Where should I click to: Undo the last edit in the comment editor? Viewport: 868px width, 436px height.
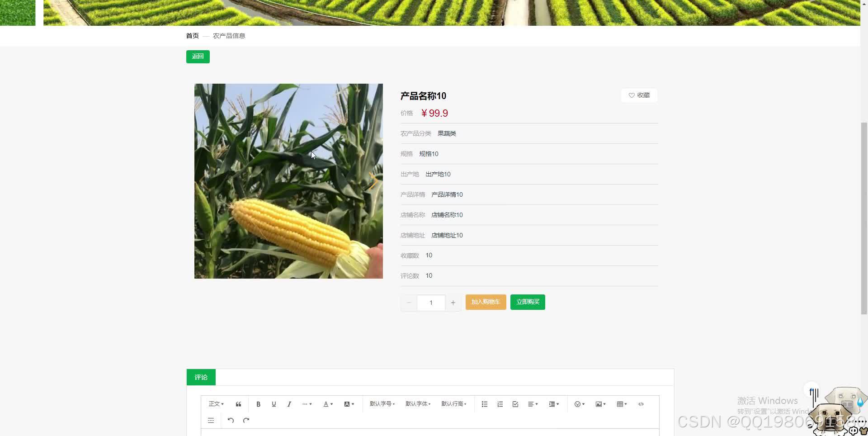click(x=231, y=420)
